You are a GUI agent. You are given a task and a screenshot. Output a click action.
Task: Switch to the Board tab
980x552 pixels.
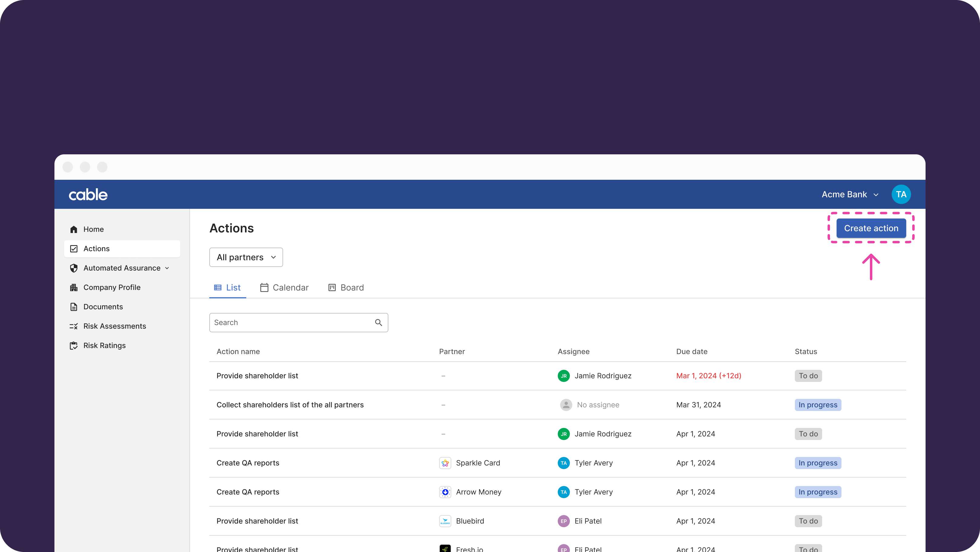346,287
